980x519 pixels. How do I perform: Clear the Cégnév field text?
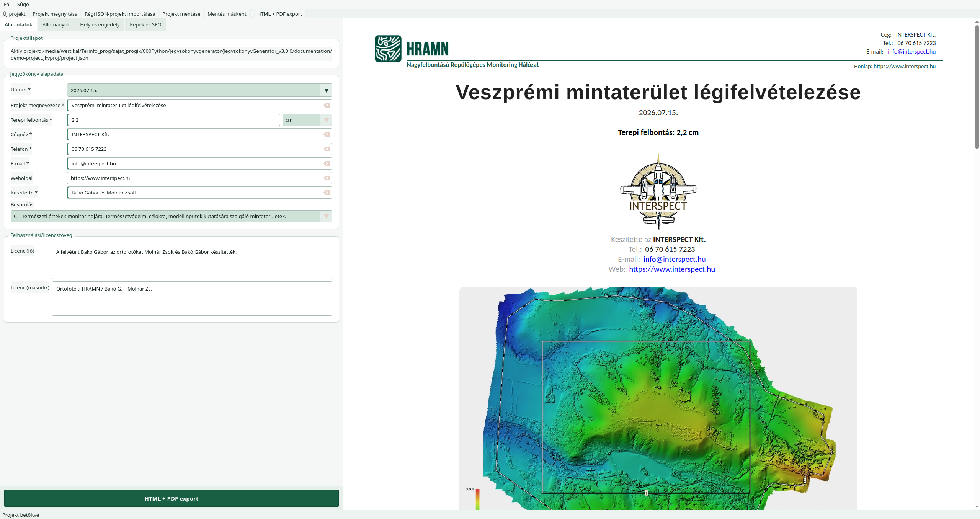327,134
